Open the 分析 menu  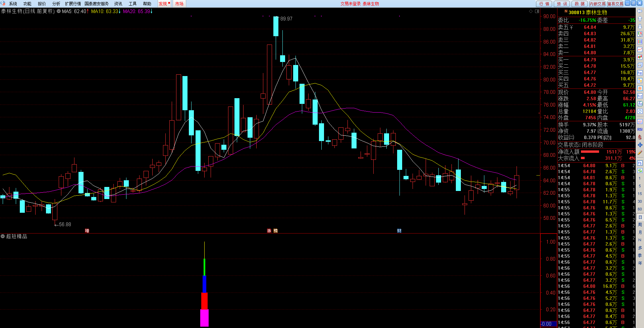point(56,4)
